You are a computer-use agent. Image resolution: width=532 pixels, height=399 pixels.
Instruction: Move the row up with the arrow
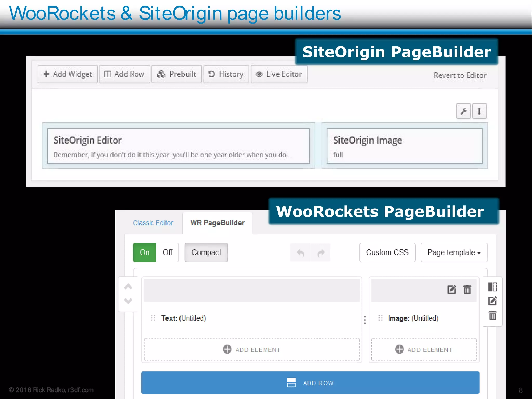point(128,287)
